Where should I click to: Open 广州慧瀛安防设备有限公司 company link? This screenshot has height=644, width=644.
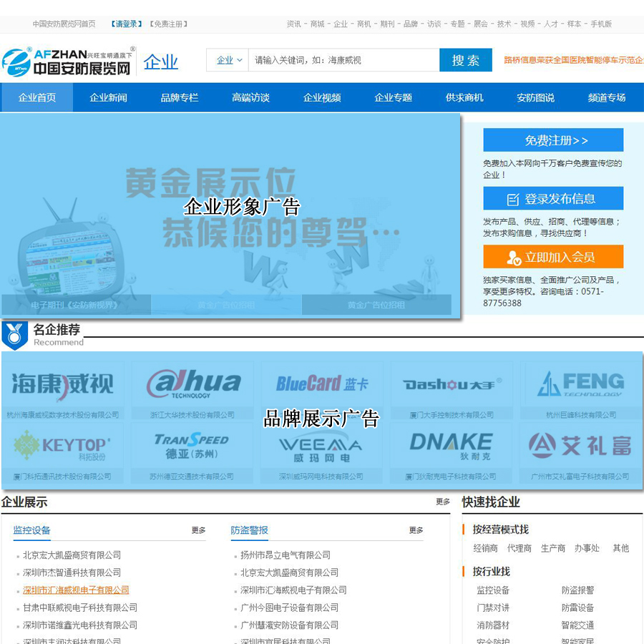[290, 625]
